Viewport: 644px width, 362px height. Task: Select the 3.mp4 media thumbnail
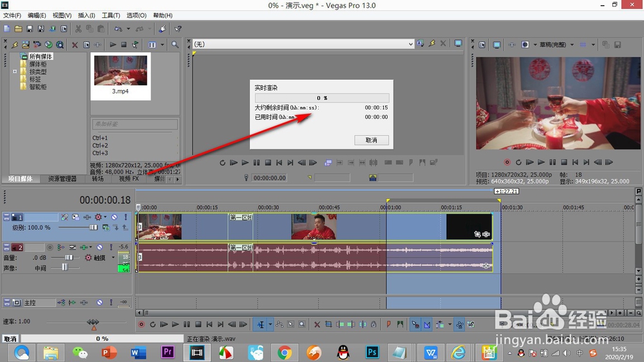coord(120,76)
